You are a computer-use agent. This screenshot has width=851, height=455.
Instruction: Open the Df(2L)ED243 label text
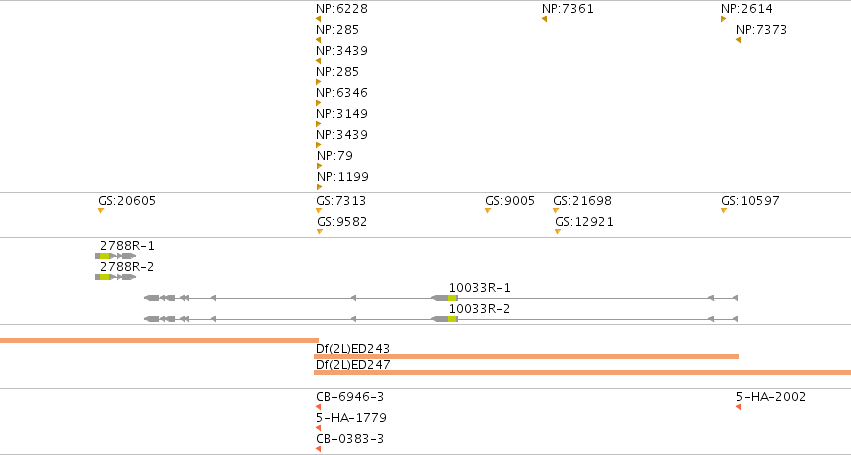(x=353, y=349)
